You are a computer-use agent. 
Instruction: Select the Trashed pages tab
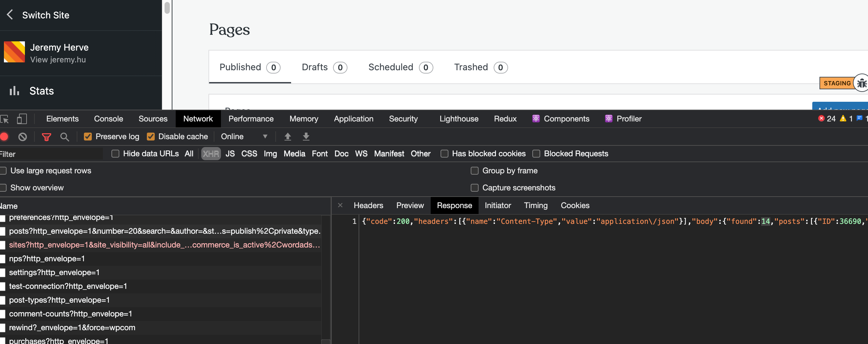click(x=481, y=67)
